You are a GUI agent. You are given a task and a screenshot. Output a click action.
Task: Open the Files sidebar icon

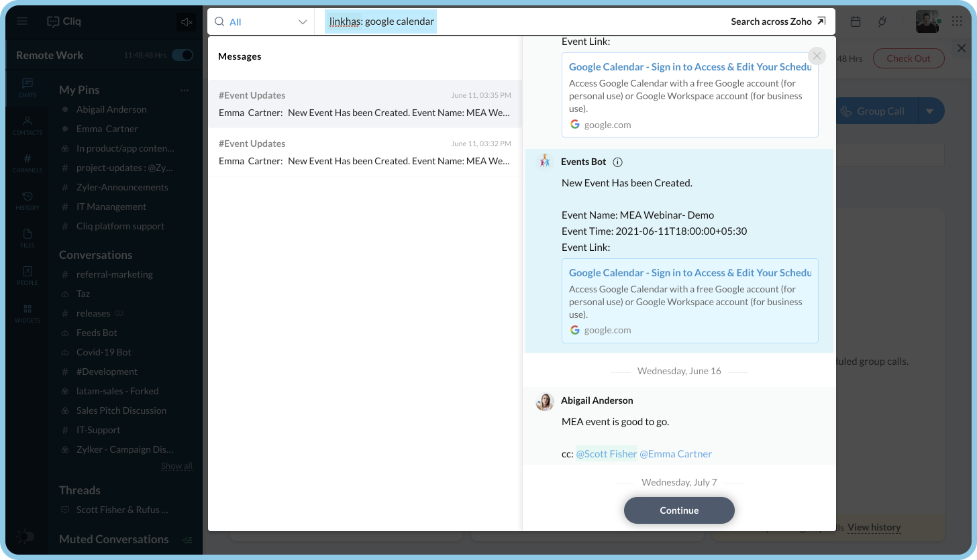click(x=28, y=238)
